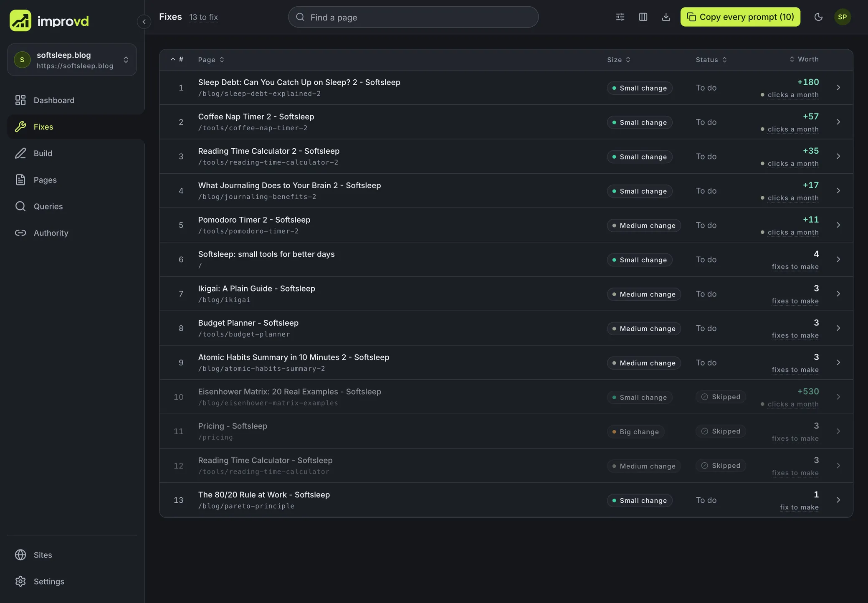The width and height of the screenshot is (868, 603).
Task: Open the softsleep.blog site switcher
Action: click(x=72, y=60)
